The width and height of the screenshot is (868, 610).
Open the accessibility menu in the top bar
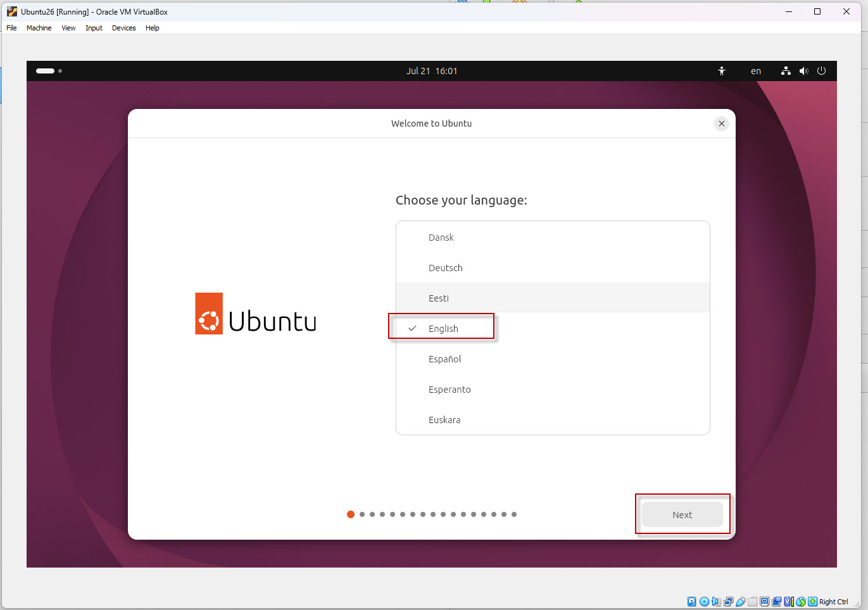click(722, 71)
